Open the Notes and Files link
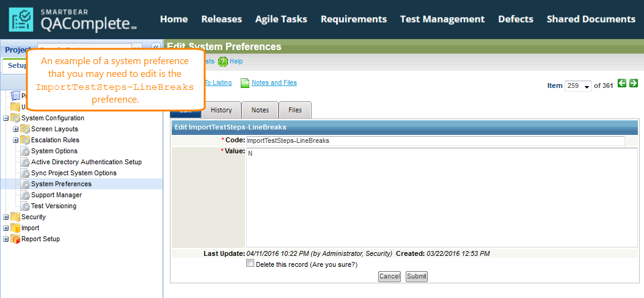Screen dimensions: 644x298 pyautogui.click(x=274, y=83)
